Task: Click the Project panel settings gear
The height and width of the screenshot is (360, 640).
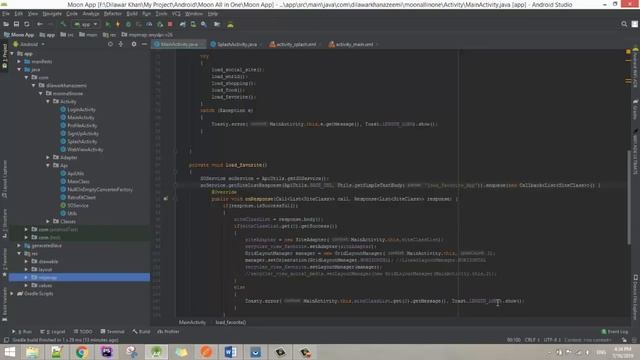Action: point(134,44)
